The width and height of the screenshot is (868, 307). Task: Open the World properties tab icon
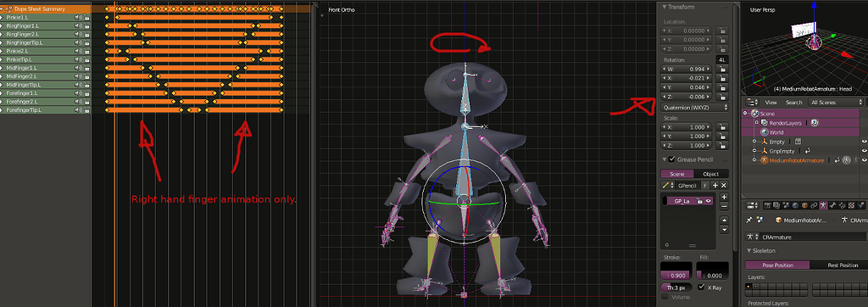pos(795,205)
